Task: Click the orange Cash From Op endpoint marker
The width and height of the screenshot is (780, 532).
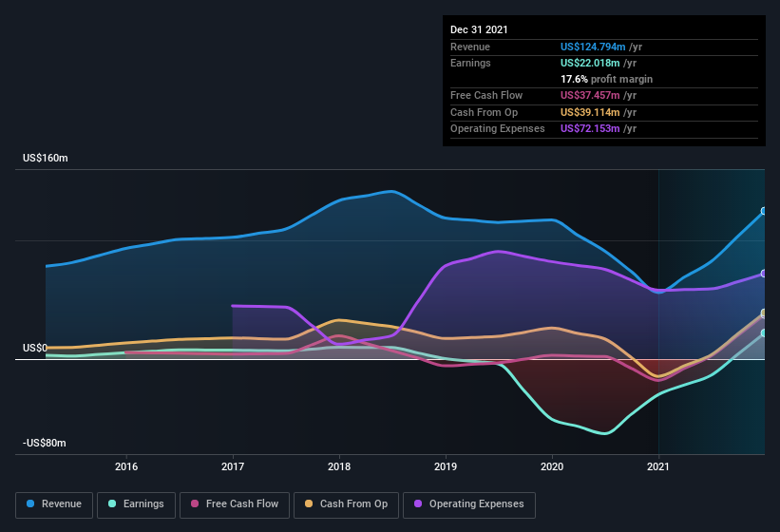Action: click(764, 313)
